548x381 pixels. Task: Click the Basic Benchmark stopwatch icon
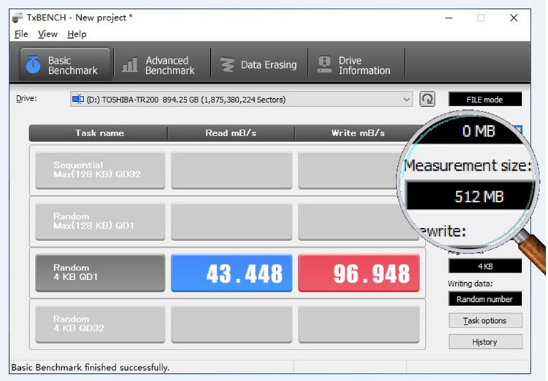[33, 65]
